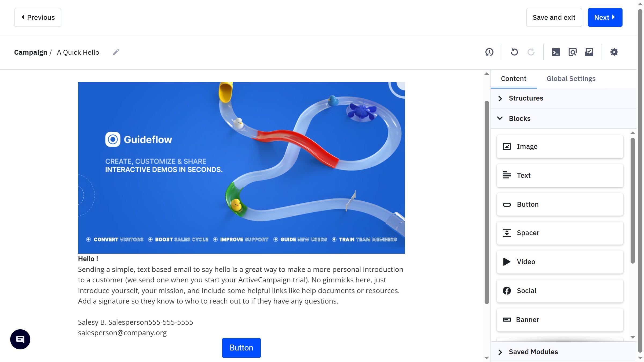The image size is (644, 362).
Task: Click the pencil to rename A Quick Hello
Action: [x=116, y=52]
